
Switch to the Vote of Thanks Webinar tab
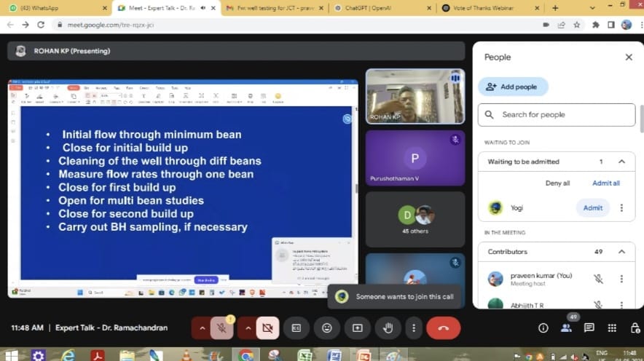pos(488,8)
